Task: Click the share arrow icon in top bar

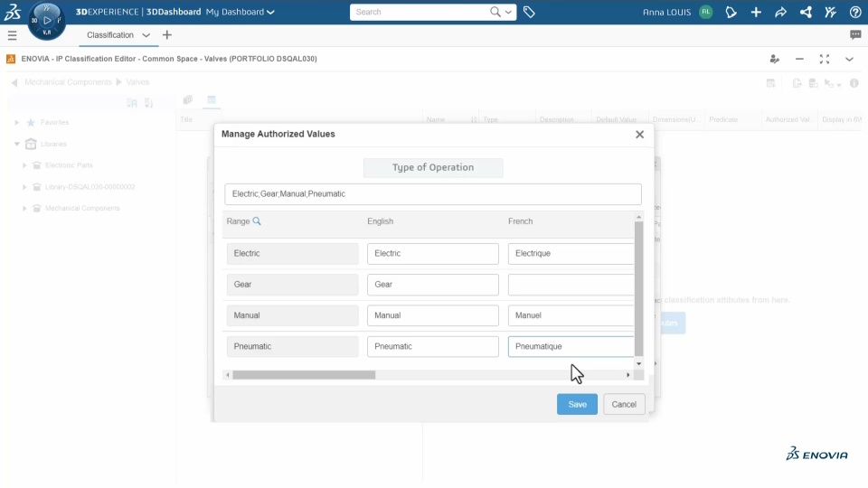Action: (x=780, y=12)
